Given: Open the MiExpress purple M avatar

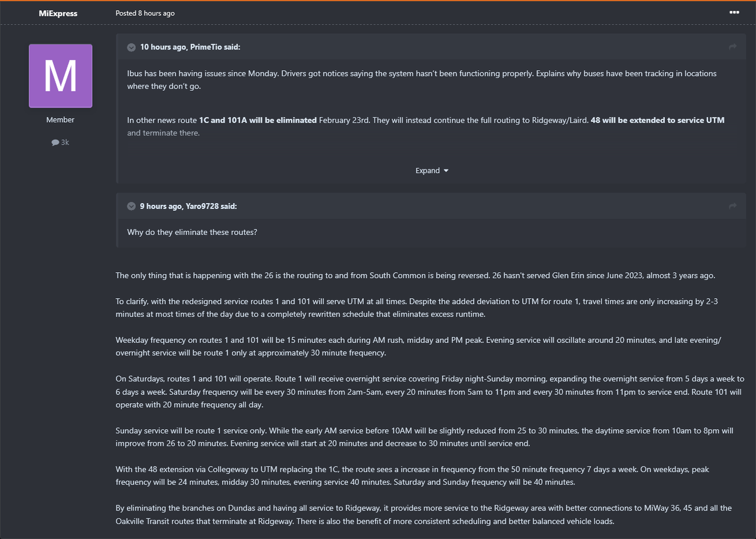Looking at the screenshot, I should tap(60, 76).
